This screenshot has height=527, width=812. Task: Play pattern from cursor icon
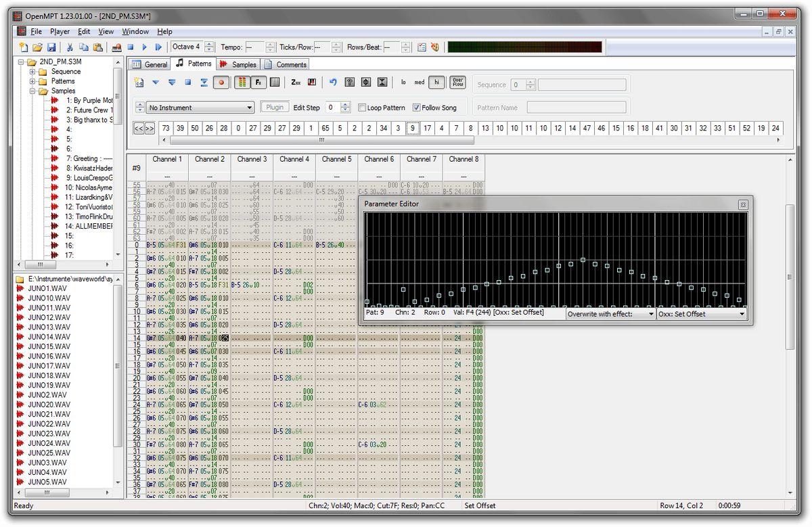pos(156,83)
